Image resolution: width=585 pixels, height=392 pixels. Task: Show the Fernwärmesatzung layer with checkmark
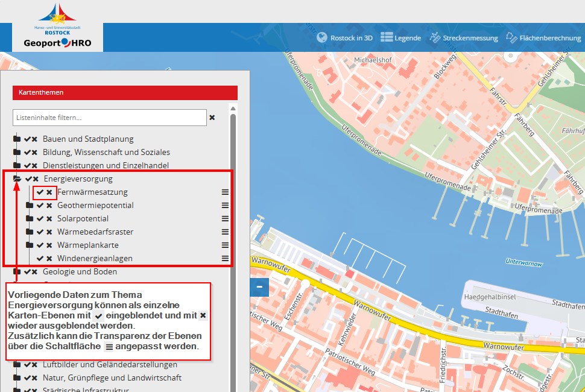click(40, 192)
